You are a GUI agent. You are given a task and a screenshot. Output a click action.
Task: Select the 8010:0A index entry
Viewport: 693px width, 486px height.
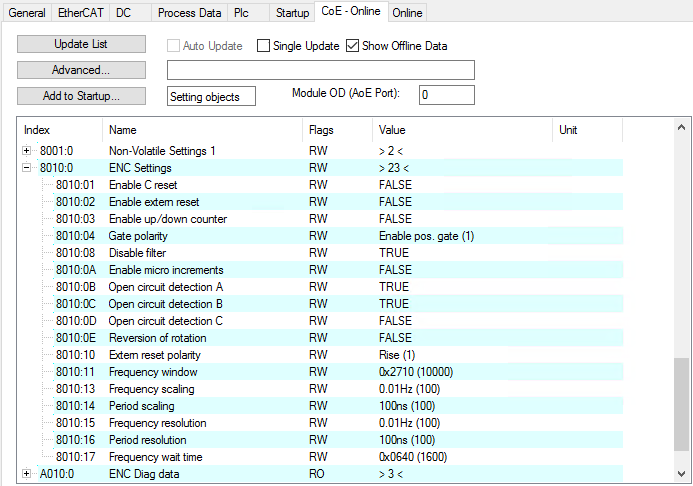pos(76,270)
